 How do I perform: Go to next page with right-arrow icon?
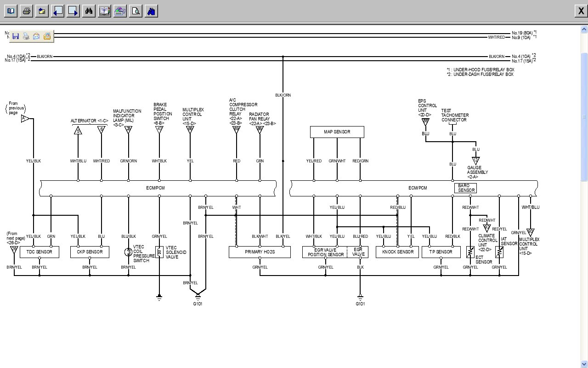73,11
